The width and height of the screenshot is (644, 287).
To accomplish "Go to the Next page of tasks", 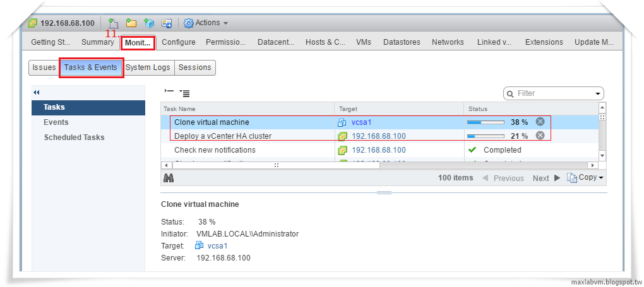I will click(x=546, y=178).
